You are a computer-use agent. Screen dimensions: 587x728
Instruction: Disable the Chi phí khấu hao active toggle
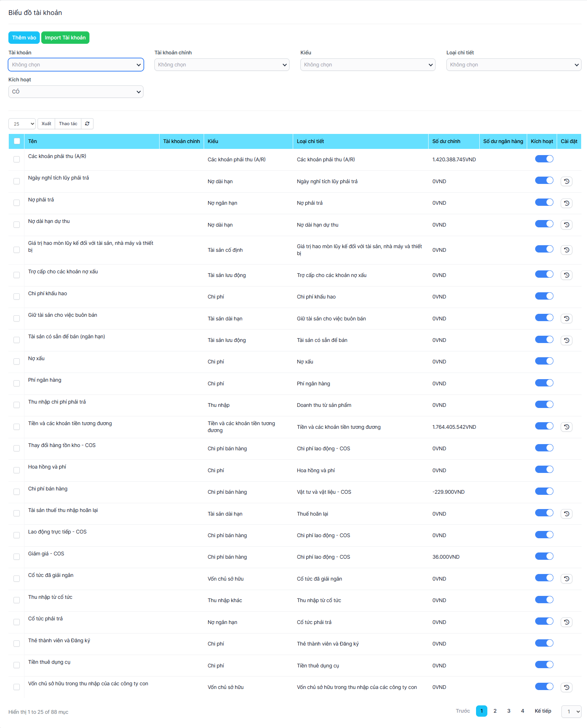544,296
